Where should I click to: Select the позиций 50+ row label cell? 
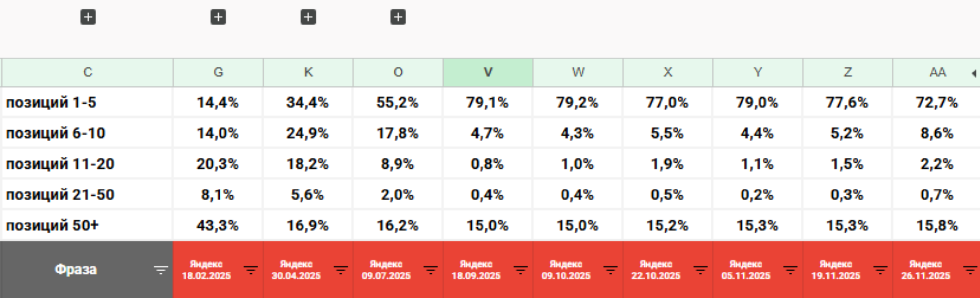[88, 225]
